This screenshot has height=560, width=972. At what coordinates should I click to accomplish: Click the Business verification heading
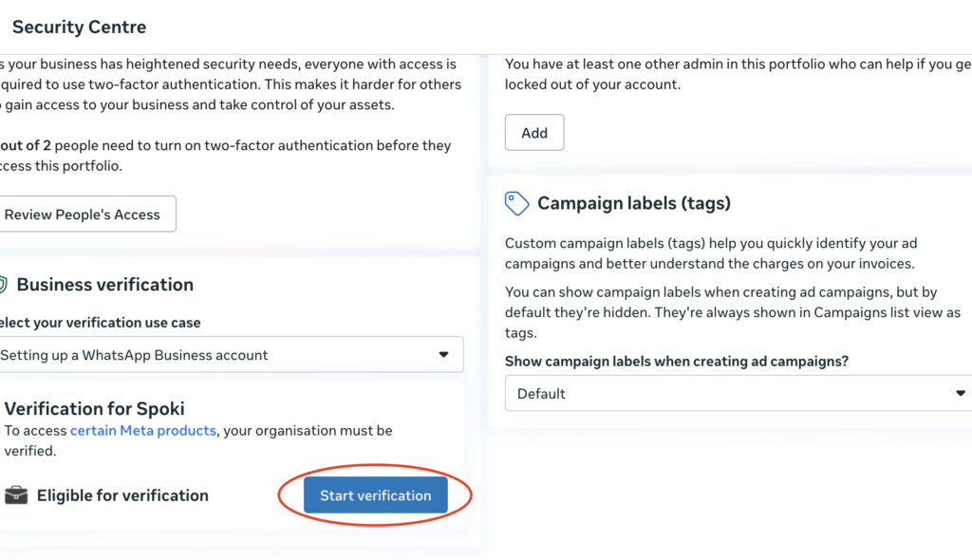coord(104,285)
